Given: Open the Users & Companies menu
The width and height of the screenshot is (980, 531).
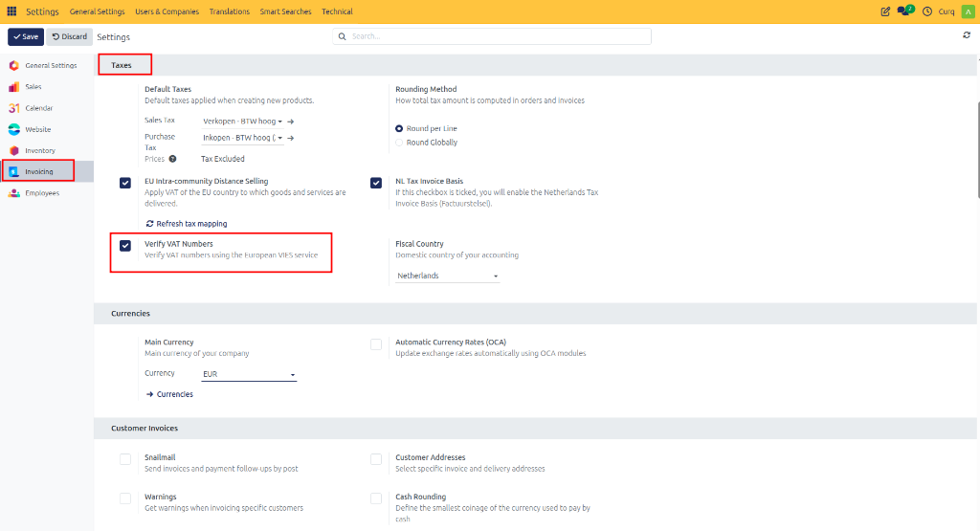Looking at the screenshot, I should coord(167,11).
